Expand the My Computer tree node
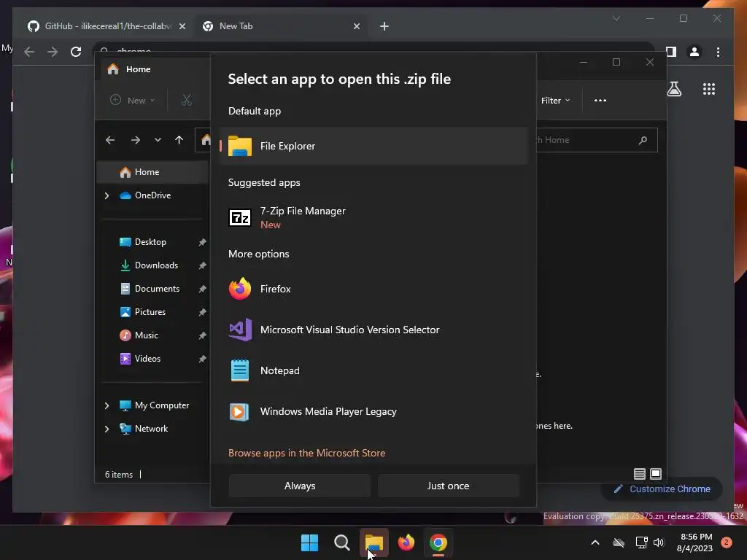This screenshot has height=560, width=747. tap(107, 405)
